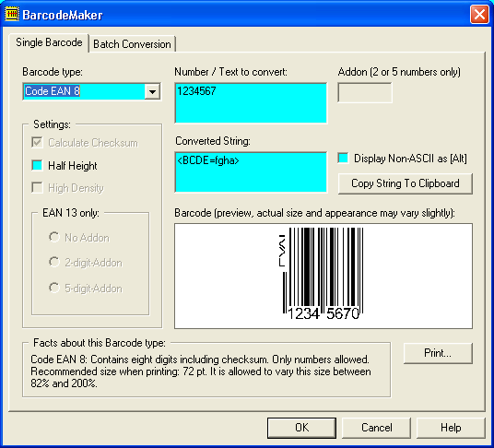This screenshot has width=494, height=448.
Task: Select the 2-digit-Addon radio button
Action: (x=54, y=262)
